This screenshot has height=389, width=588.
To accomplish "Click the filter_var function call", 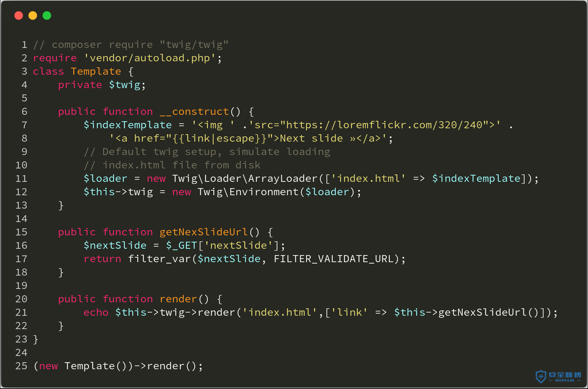I will 159,259.
